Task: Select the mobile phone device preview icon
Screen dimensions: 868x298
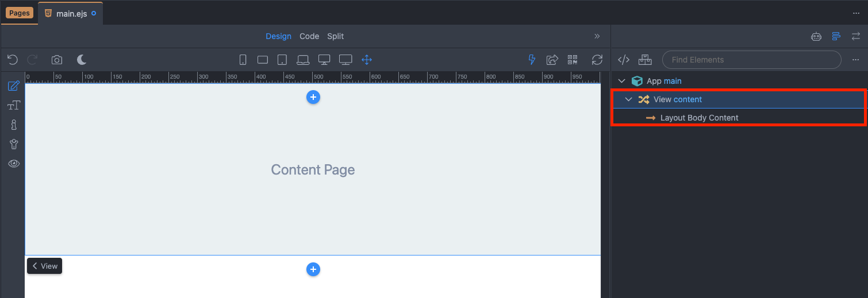Action: pos(243,60)
